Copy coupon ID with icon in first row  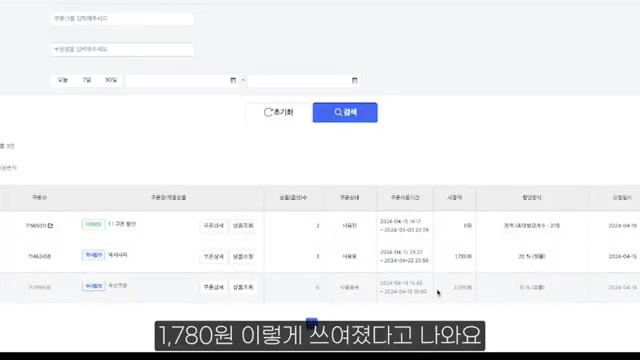(x=50, y=225)
